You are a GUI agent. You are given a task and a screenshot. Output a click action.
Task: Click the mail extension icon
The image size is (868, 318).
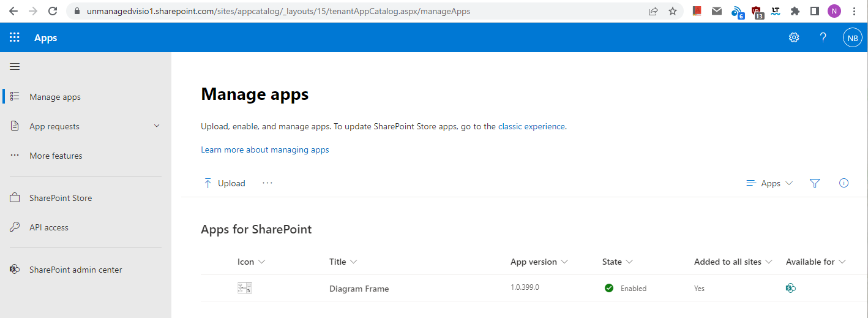click(716, 11)
